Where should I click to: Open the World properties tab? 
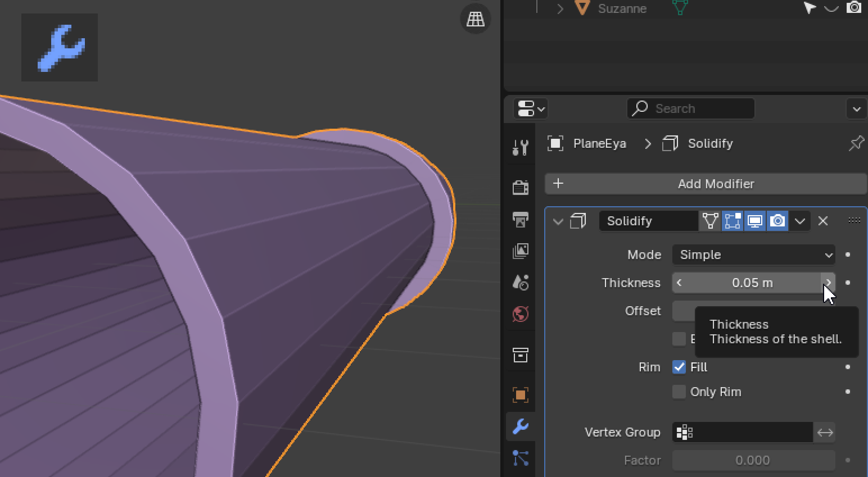pos(521,314)
